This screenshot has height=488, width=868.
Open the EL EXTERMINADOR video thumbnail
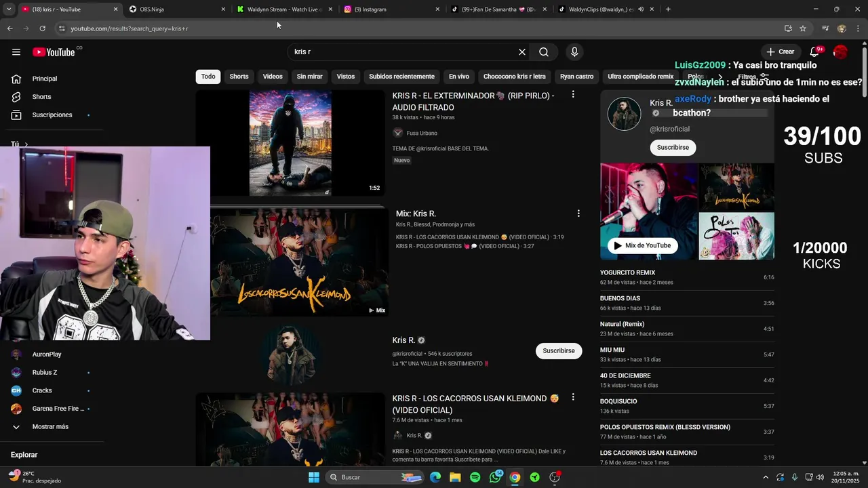tap(290, 144)
